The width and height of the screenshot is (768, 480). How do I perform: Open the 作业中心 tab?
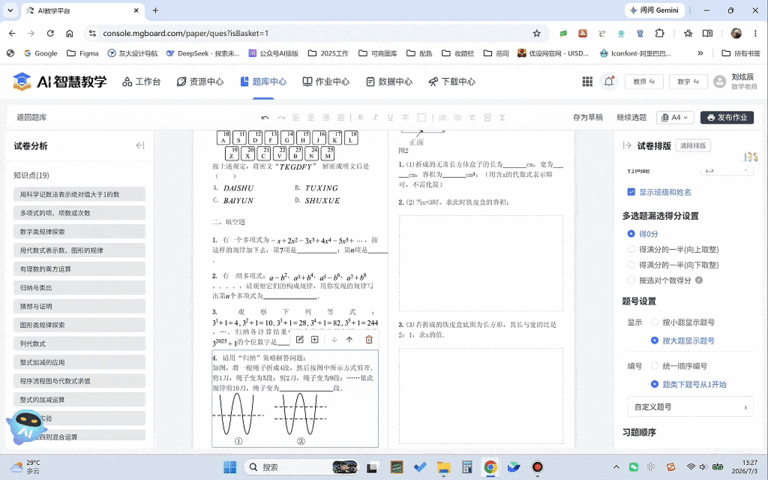tap(326, 81)
